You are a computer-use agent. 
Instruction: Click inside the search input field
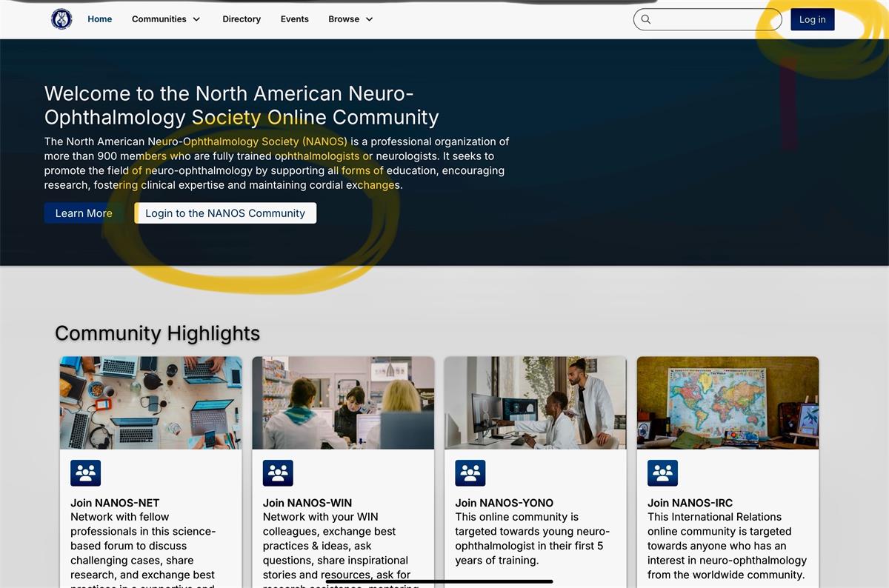[707, 19]
